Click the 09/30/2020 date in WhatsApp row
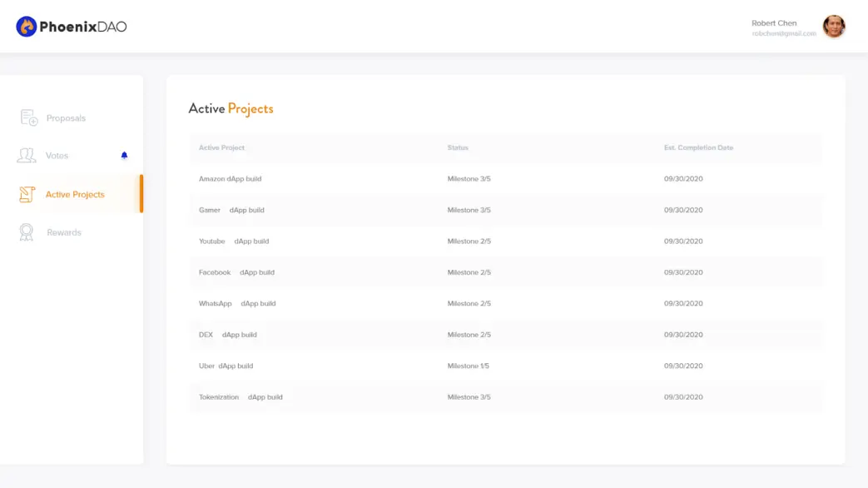The image size is (868, 488). [x=683, y=304]
